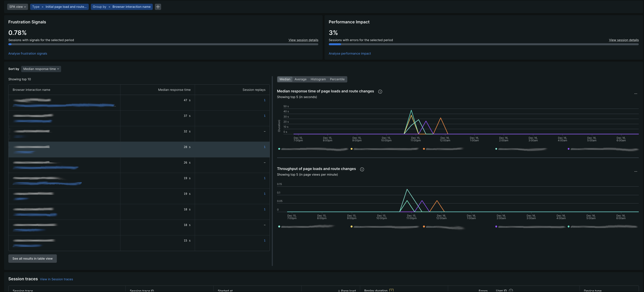Image resolution: width=644 pixels, height=292 pixels.
Task: Click See all results in table view
Action: pos(32,258)
